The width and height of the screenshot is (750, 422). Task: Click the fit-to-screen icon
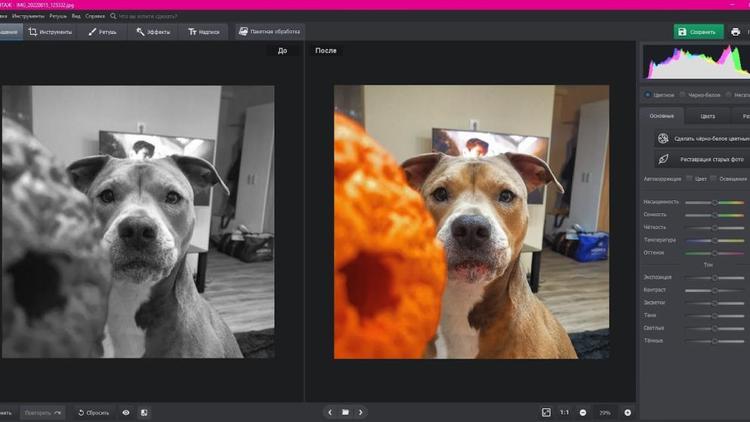pyautogui.click(x=546, y=412)
